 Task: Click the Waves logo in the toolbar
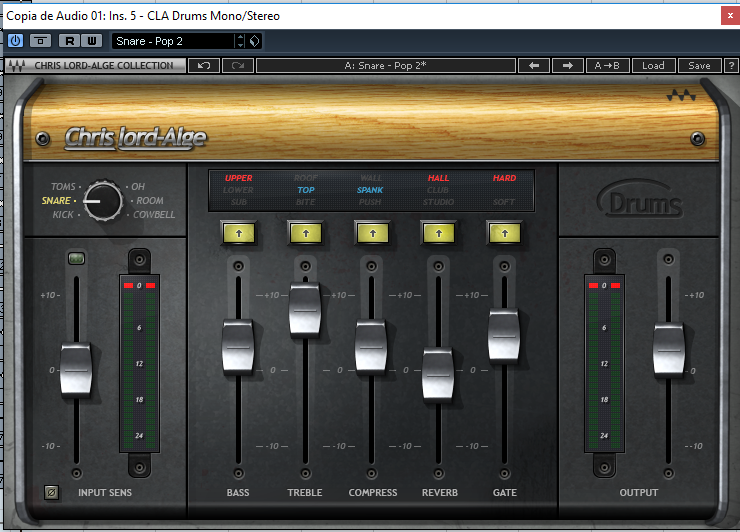(x=17, y=66)
